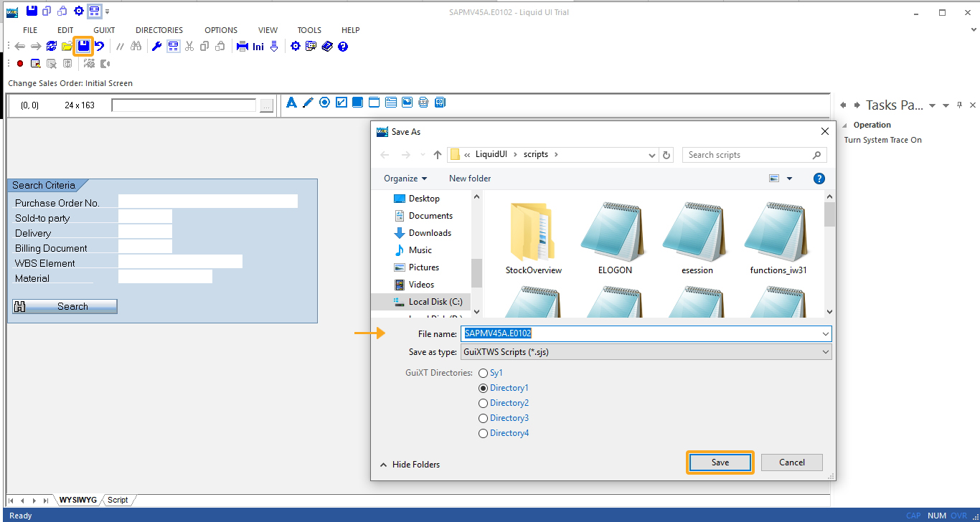Open the GUIXT menu
Screen dimensions: 980x522
104,30
